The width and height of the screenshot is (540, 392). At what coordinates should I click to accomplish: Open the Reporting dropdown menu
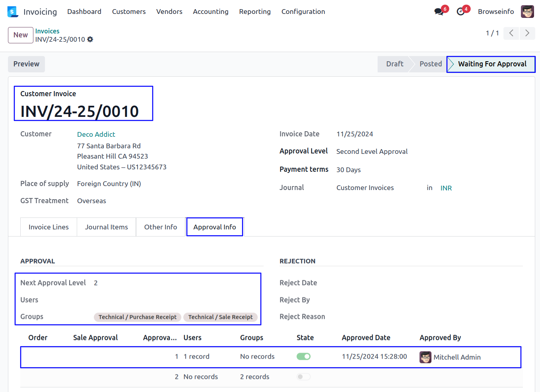coord(254,12)
